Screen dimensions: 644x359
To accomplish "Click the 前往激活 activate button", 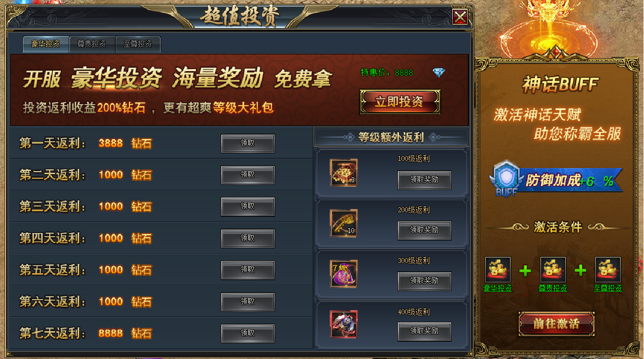I will pos(556,323).
